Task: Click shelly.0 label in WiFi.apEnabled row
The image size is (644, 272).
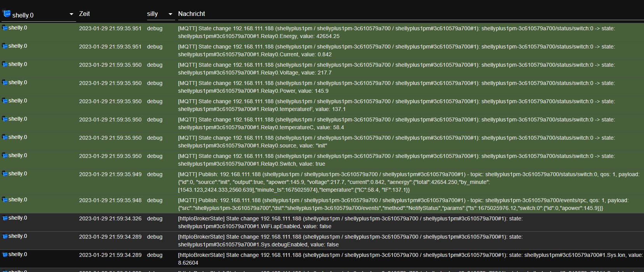Action: [18, 218]
